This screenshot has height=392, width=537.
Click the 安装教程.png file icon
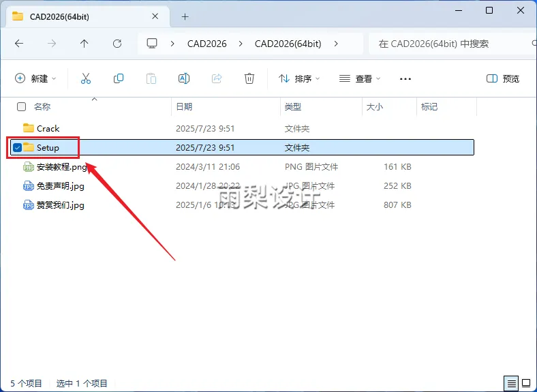pos(29,167)
